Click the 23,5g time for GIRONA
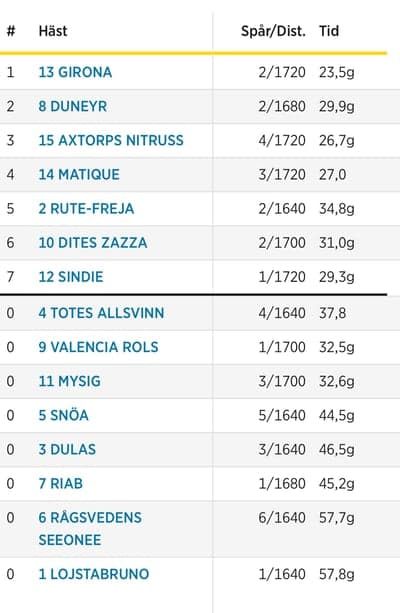The width and height of the screenshot is (400, 613). pyautogui.click(x=337, y=72)
